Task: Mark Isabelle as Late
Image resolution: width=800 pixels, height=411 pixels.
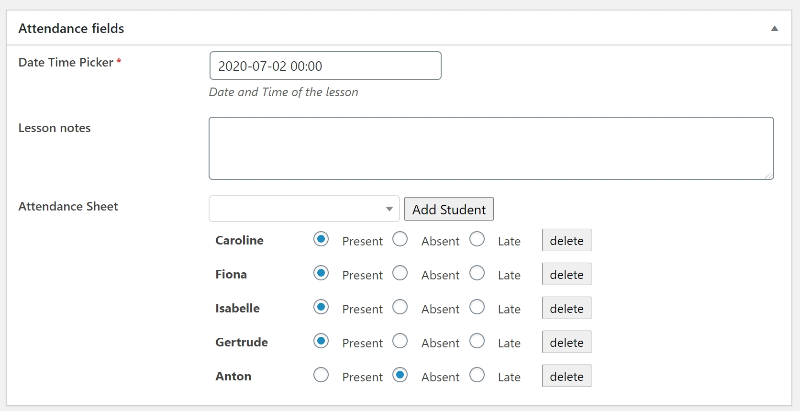Action: click(477, 307)
